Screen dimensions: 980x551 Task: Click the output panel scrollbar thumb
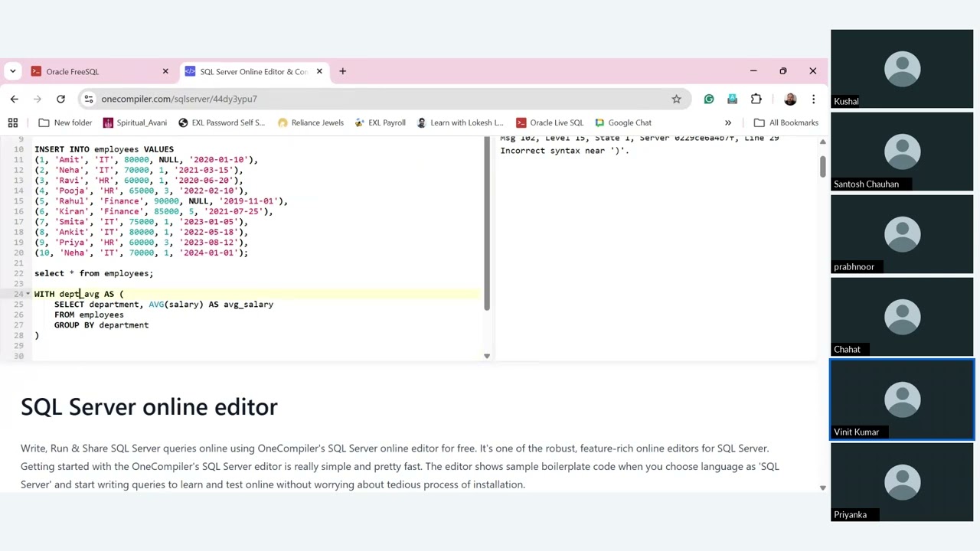click(822, 167)
